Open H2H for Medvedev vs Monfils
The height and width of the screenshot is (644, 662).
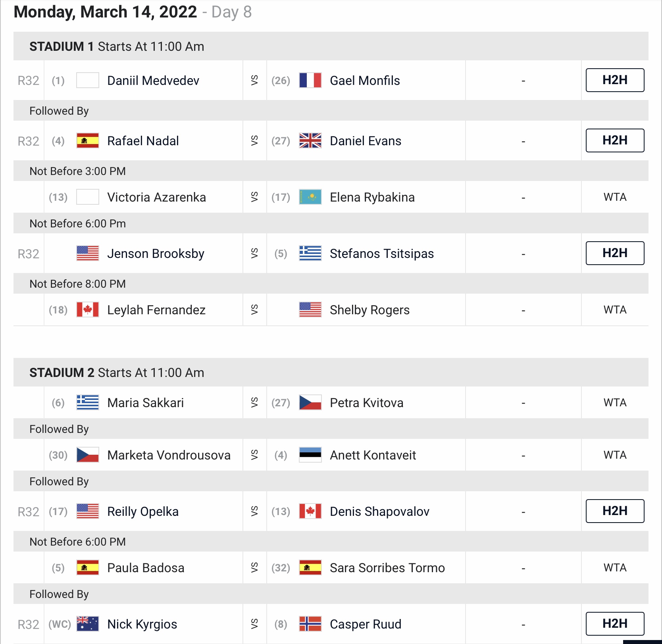615,80
